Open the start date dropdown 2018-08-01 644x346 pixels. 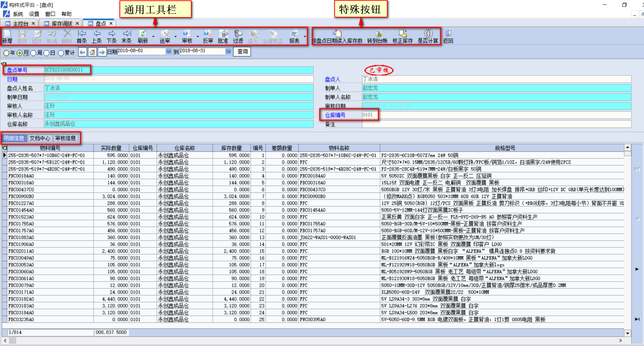click(x=168, y=51)
